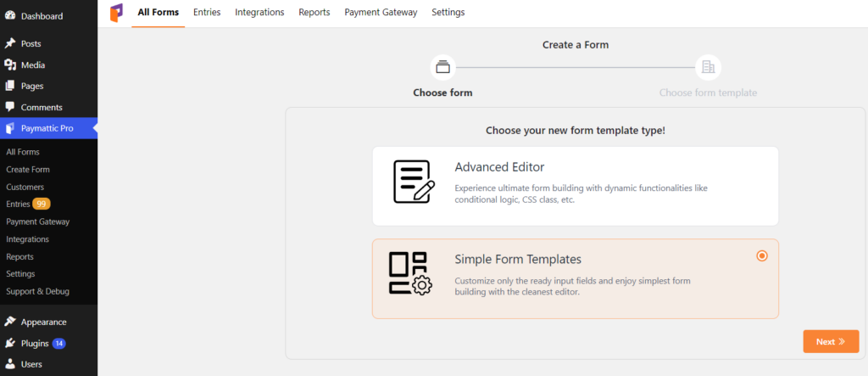Click the Paymattic logo icon in top bar
Image resolution: width=868 pixels, height=376 pixels.
click(x=115, y=13)
